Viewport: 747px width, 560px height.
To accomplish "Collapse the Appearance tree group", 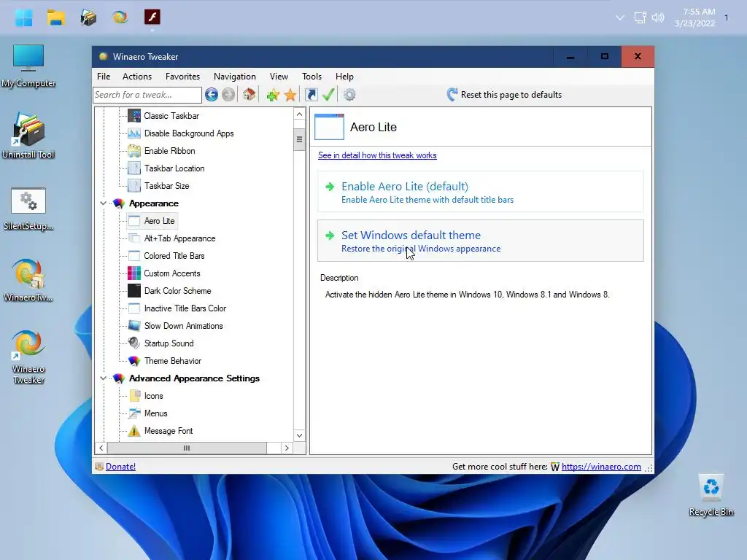I will [103, 203].
